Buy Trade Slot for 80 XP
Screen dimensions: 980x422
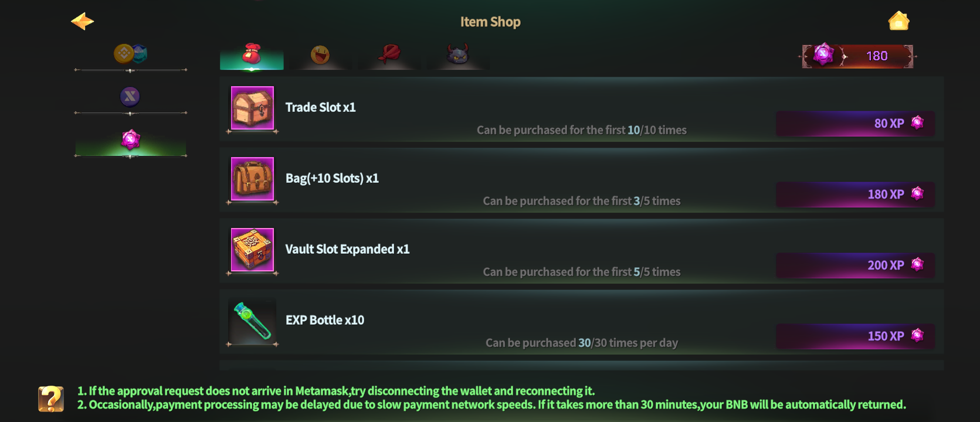click(855, 124)
